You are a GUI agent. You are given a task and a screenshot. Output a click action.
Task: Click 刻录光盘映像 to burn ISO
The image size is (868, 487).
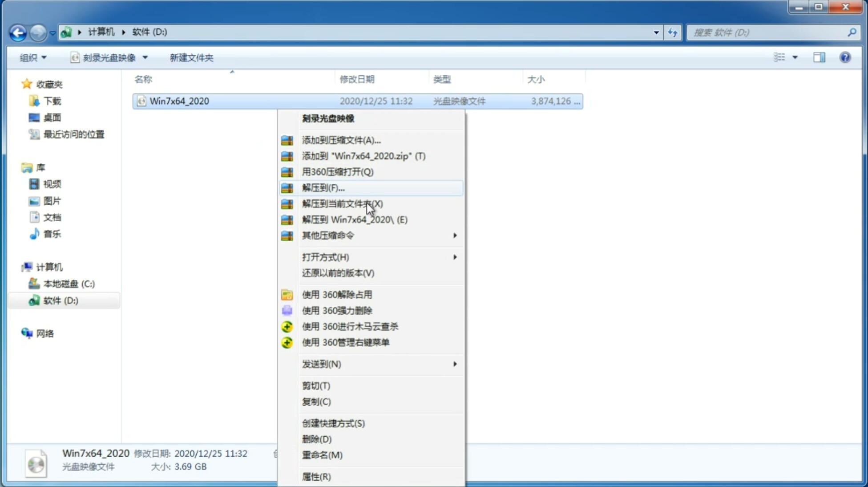pyautogui.click(x=328, y=118)
